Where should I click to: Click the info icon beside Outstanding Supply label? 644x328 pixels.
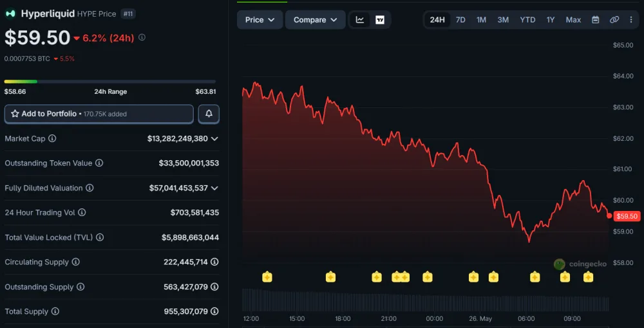[x=80, y=287]
